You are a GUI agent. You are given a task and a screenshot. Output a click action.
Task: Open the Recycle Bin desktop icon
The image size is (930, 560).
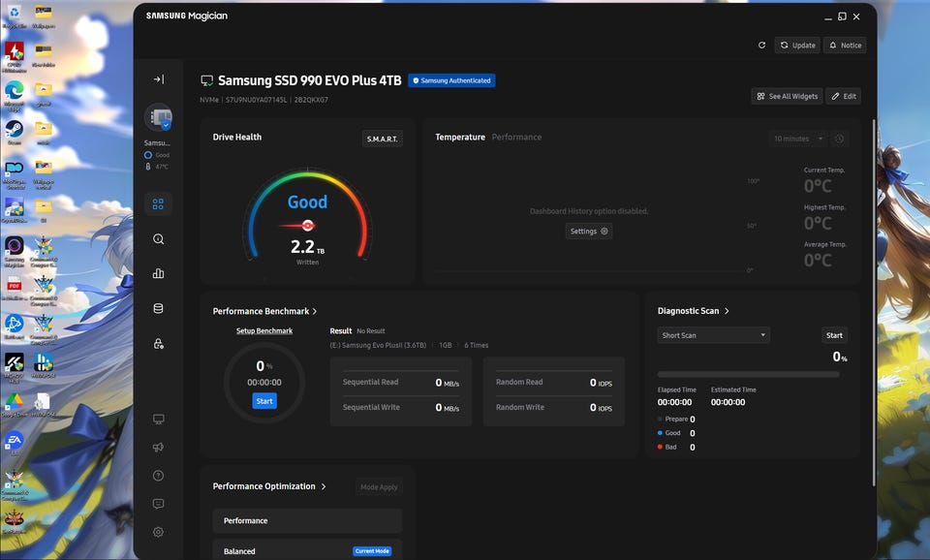coord(15,16)
